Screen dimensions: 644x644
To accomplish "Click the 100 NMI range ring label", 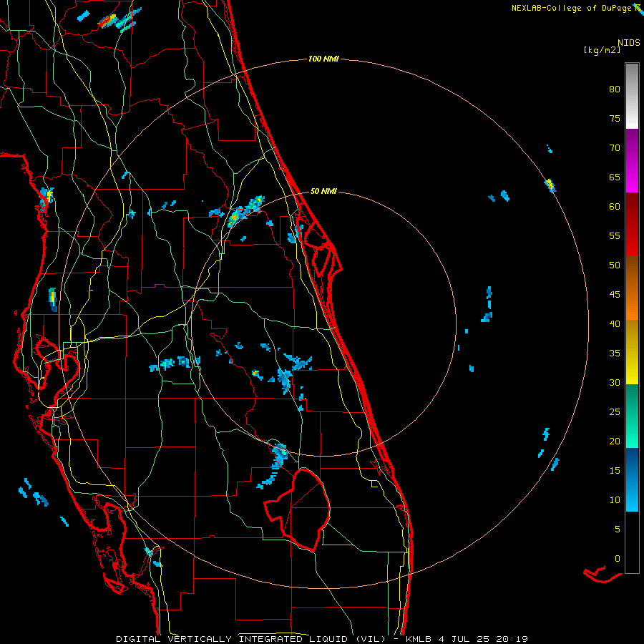I will 323,59.
